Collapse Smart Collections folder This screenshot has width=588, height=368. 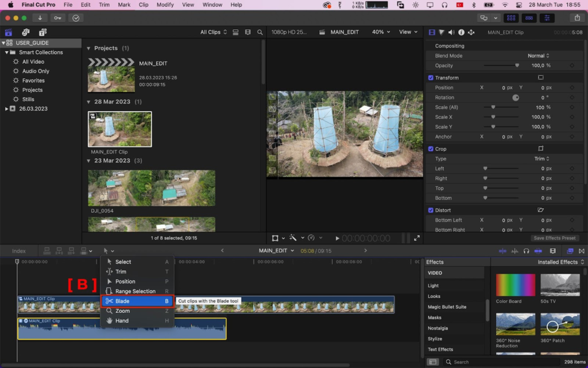[x=6, y=52]
